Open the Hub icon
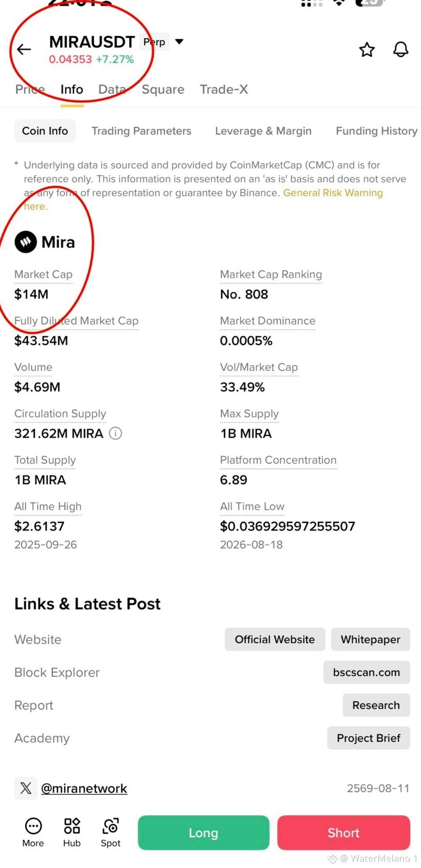 point(72,826)
